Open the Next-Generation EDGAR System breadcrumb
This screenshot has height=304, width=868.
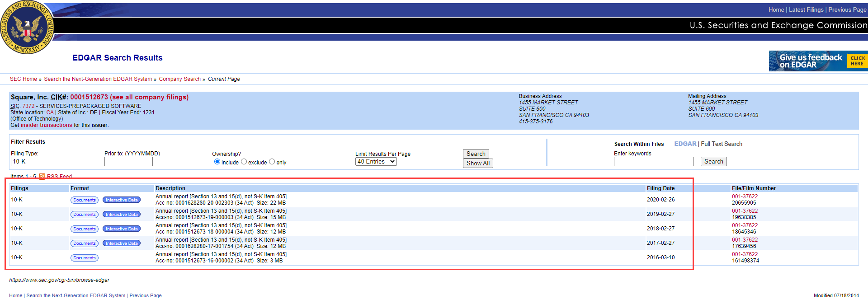point(98,79)
